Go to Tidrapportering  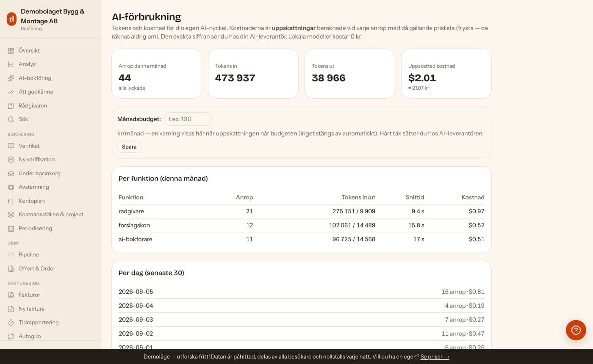click(51, 323)
